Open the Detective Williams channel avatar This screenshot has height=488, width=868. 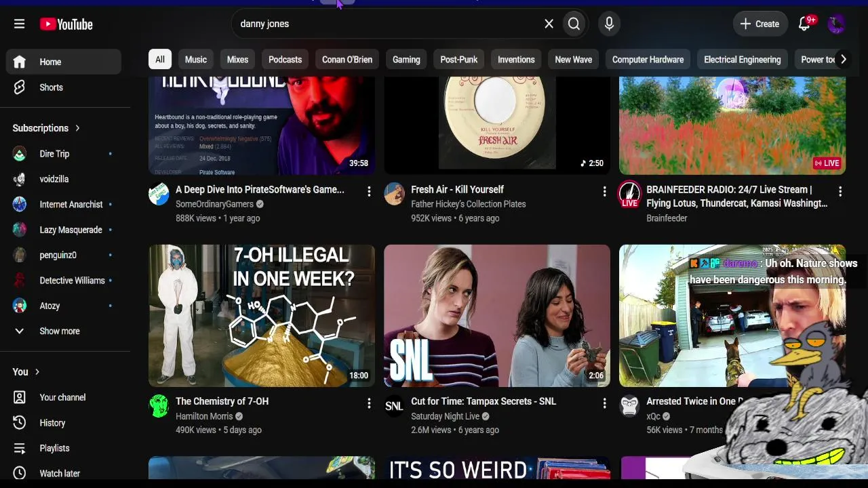(20, 281)
